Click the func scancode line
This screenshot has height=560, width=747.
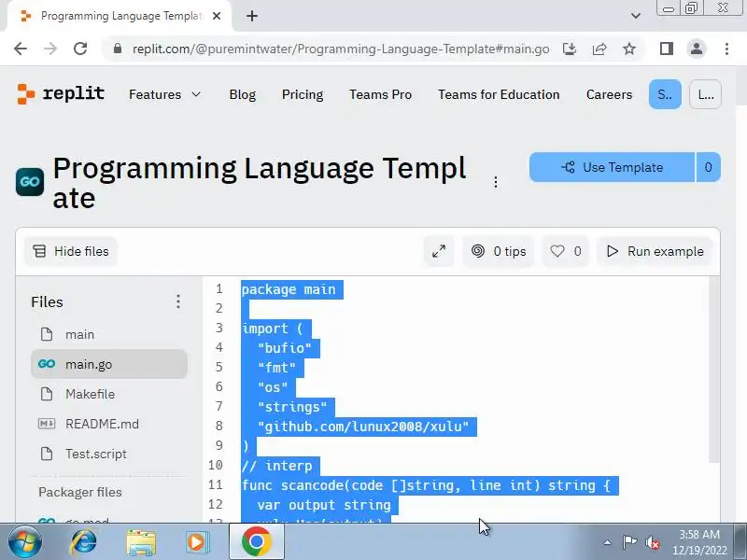click(426, 485)
